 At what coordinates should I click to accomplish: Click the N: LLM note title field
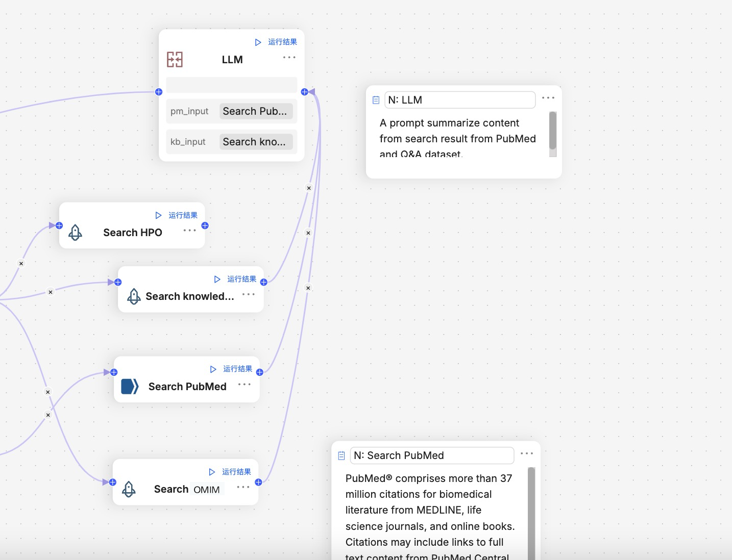pyautogui.click(x=459, y=100)
